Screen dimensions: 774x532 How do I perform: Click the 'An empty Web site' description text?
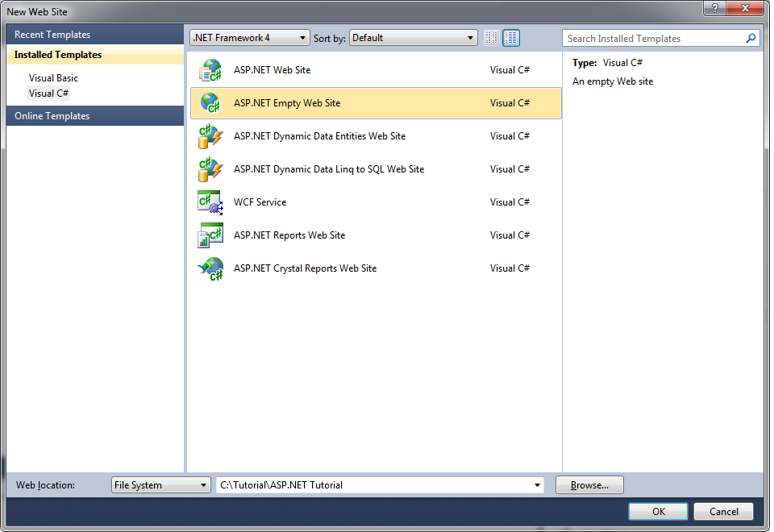click(x=613, y=81)
